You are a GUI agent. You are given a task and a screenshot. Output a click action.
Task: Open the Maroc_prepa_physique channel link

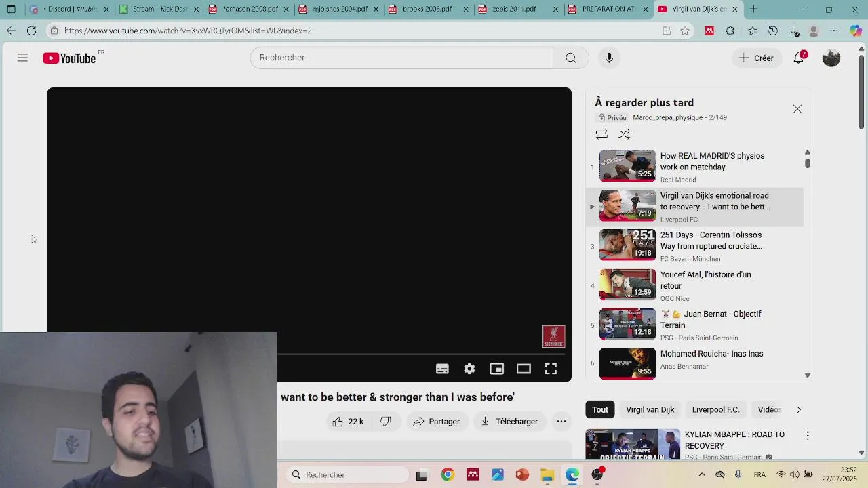667,117
